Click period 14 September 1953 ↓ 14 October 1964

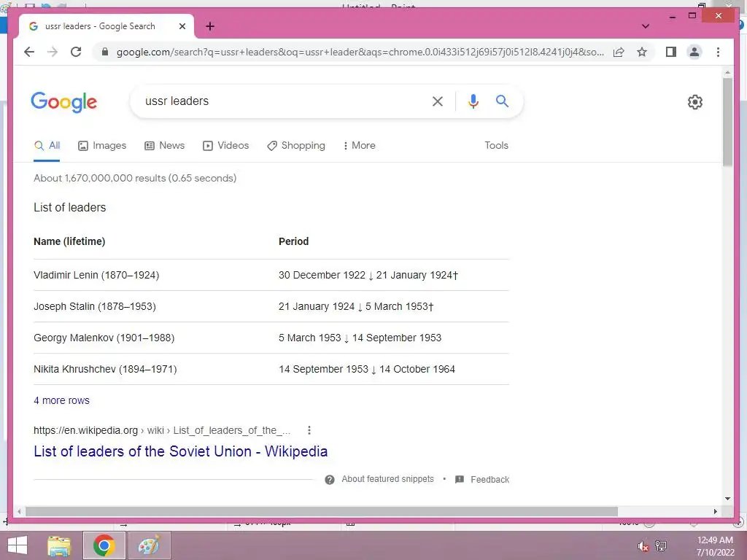point(367,370)
